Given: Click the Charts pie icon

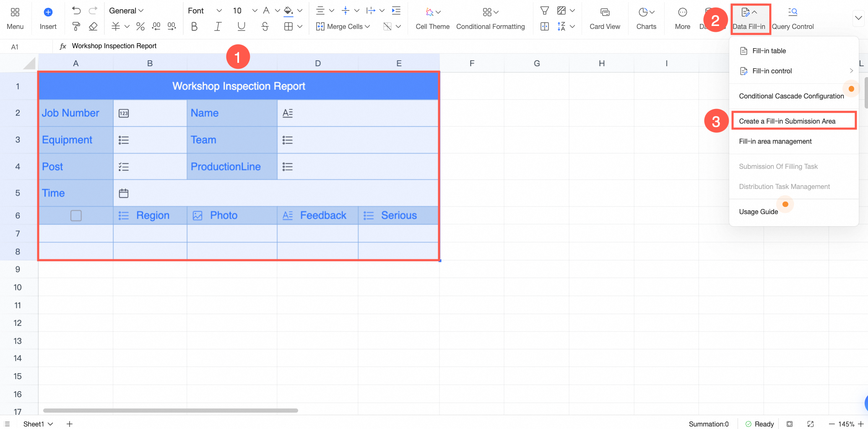Looking at the screenshot, I should (x=643, y=12).
